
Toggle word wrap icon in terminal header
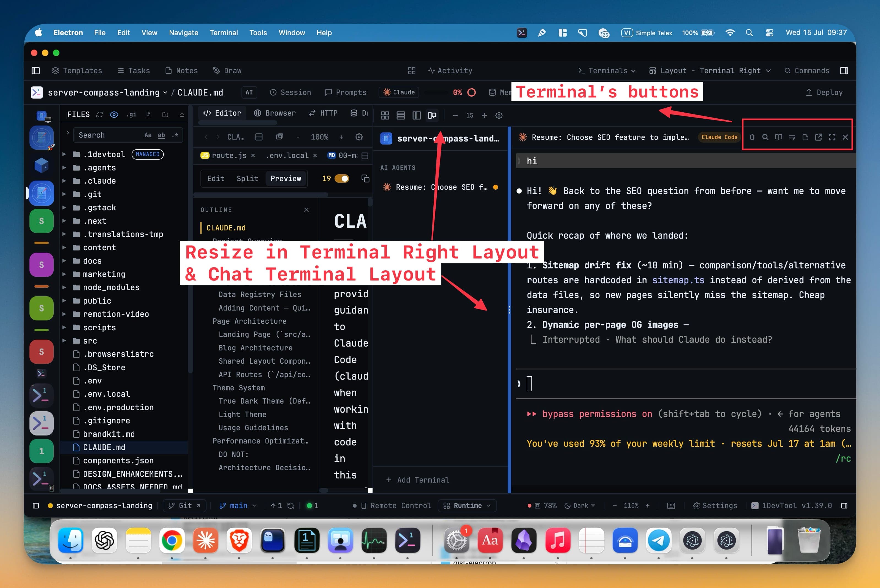pyautogui.click(x=792, y=137)
